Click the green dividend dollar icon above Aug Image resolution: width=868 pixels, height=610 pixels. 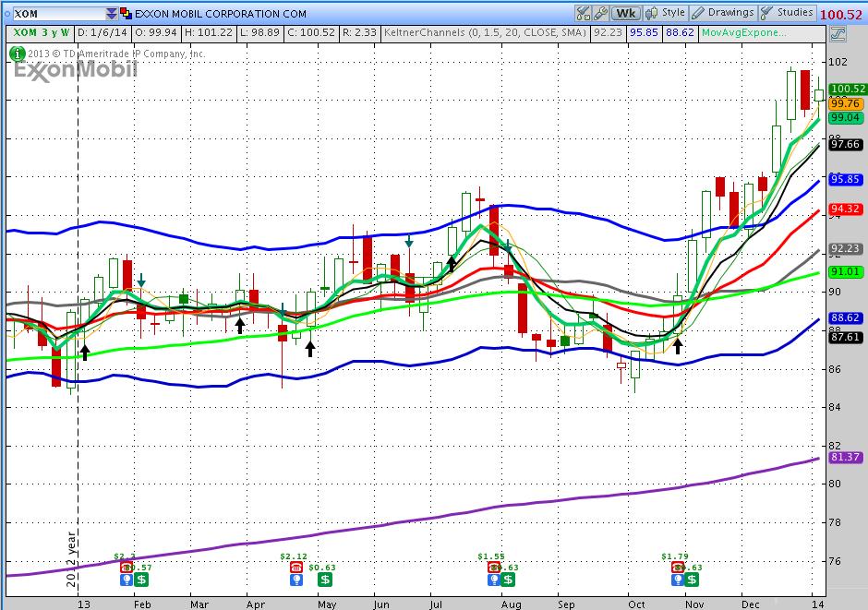pos(508,580)
